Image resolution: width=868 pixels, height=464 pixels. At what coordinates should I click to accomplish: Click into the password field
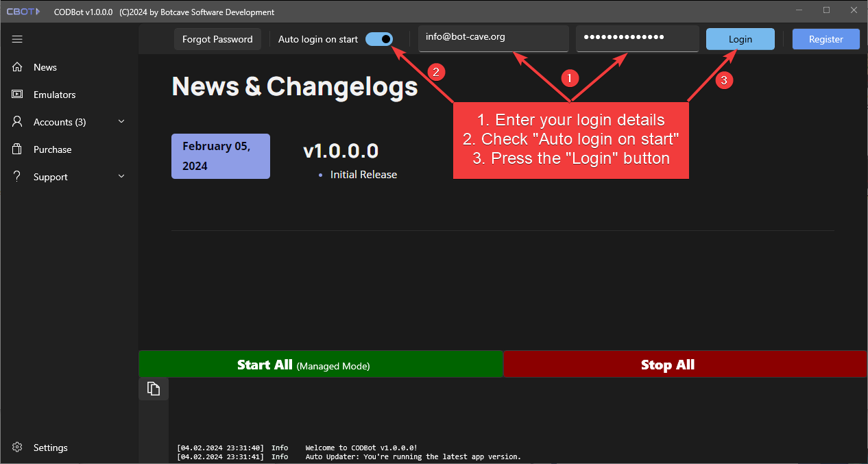(x=637, y=38)
